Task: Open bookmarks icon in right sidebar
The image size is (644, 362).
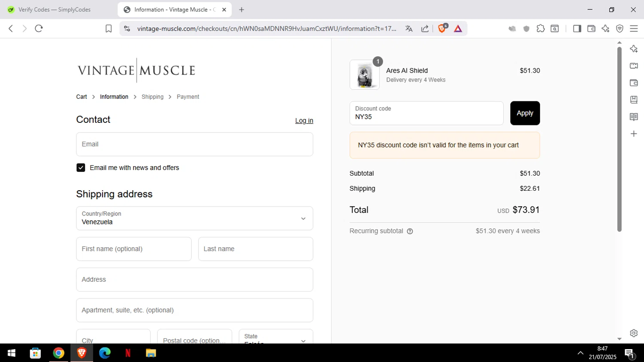Action: click(634, 100)
